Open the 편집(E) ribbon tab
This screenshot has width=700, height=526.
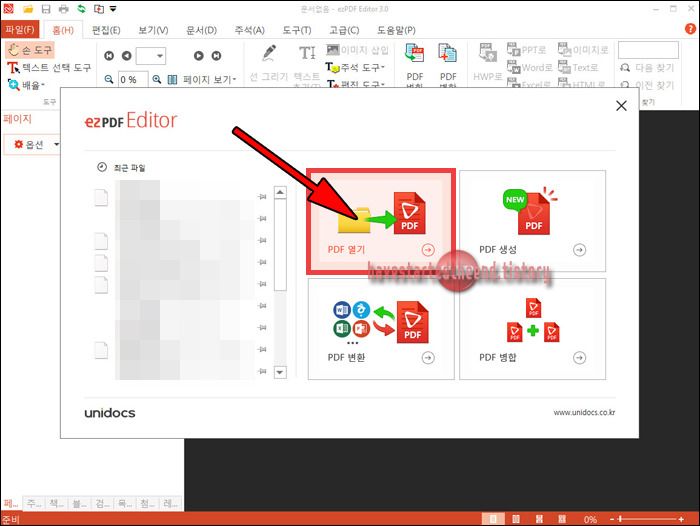click(x=106, y=30)
